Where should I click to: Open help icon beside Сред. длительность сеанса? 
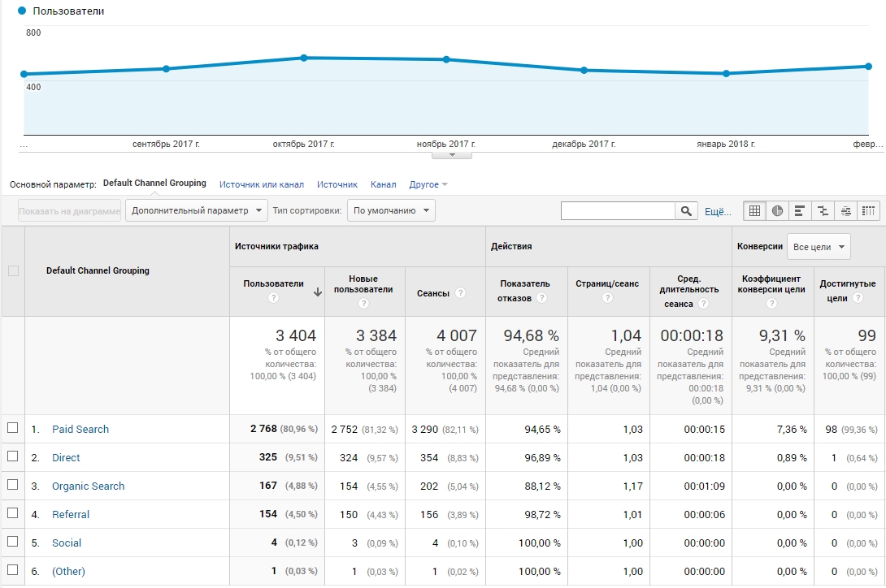pos(703,303)
